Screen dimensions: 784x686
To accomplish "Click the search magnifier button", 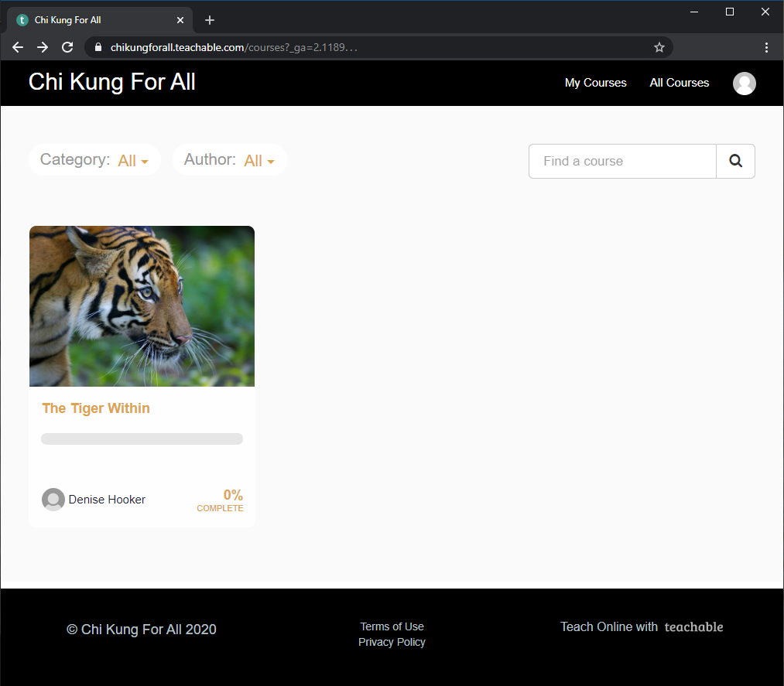I will (x=735, y=161).
